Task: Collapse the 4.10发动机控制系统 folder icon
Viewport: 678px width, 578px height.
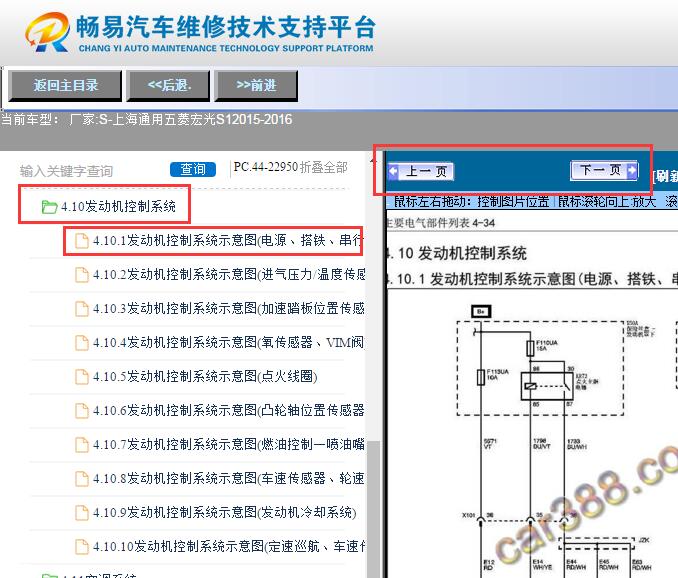Action: pos(49,207)
